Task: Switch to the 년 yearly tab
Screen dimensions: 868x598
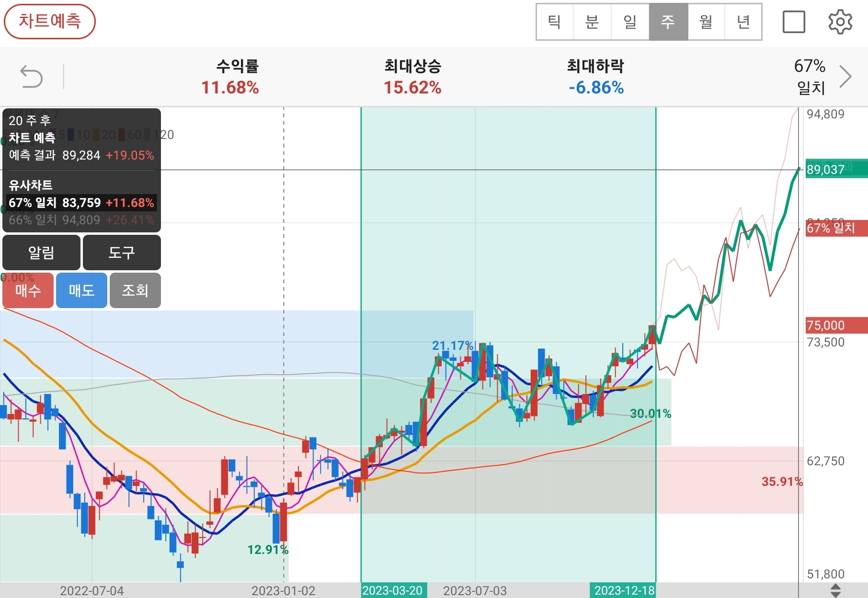Action: 743,22
